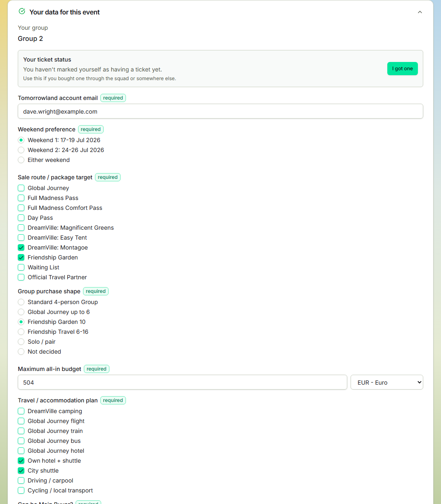
Task: Tick DreamVille: Magnificent Greens
Action: [21, 228]
